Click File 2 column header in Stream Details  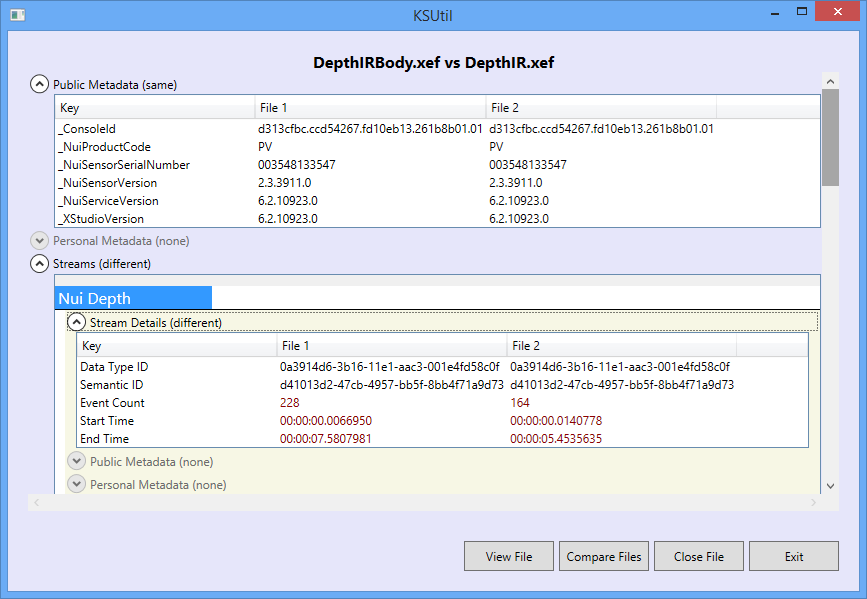[x=620, y=346]
